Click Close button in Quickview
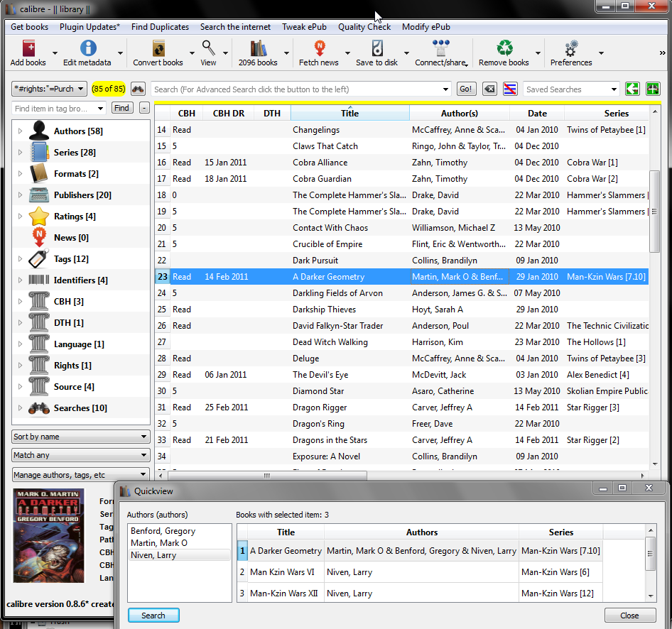Image resolution: width=672 pixels, height=629 pixels. pos(629,616)
